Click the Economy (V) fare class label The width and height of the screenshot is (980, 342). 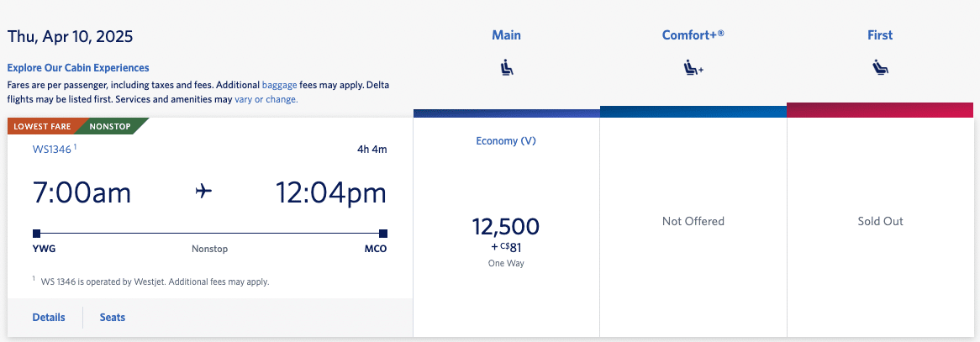click(x=506, y=141)
